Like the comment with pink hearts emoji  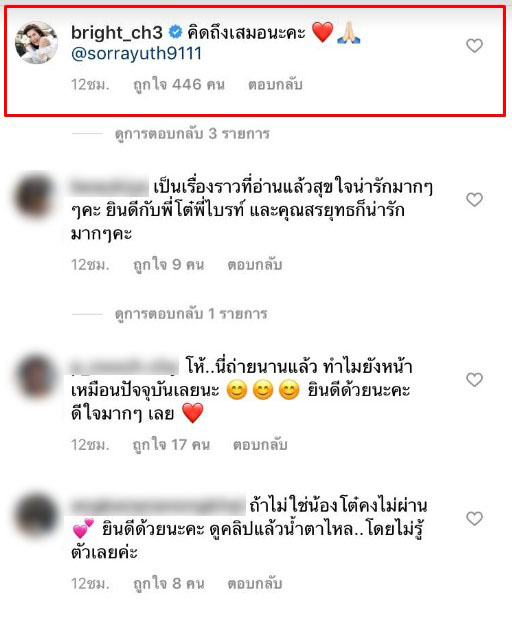pyautogui.click(x=474, y=519)
